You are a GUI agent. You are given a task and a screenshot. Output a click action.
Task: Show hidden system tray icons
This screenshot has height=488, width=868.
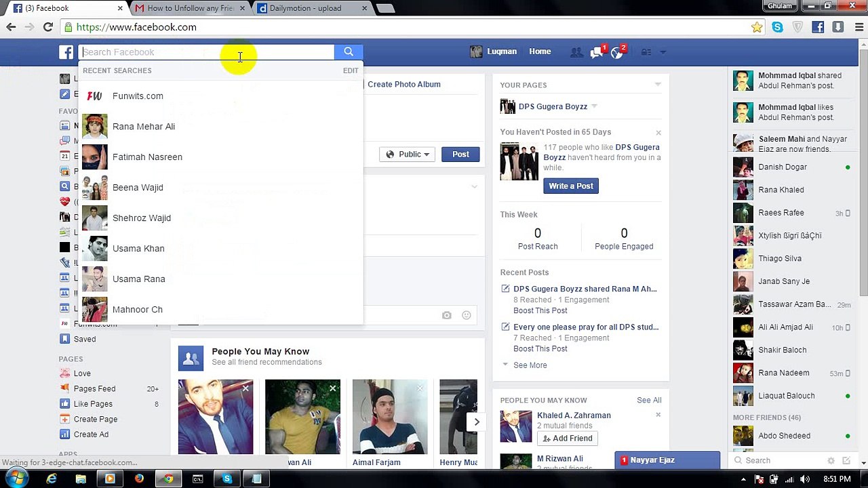[743, 479]
